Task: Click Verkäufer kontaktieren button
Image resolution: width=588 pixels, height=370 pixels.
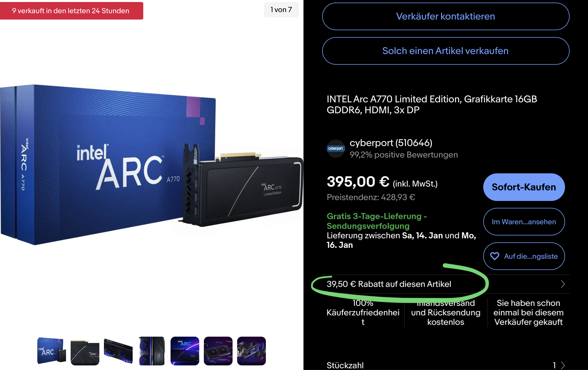Action: click(x=446, y=16)
